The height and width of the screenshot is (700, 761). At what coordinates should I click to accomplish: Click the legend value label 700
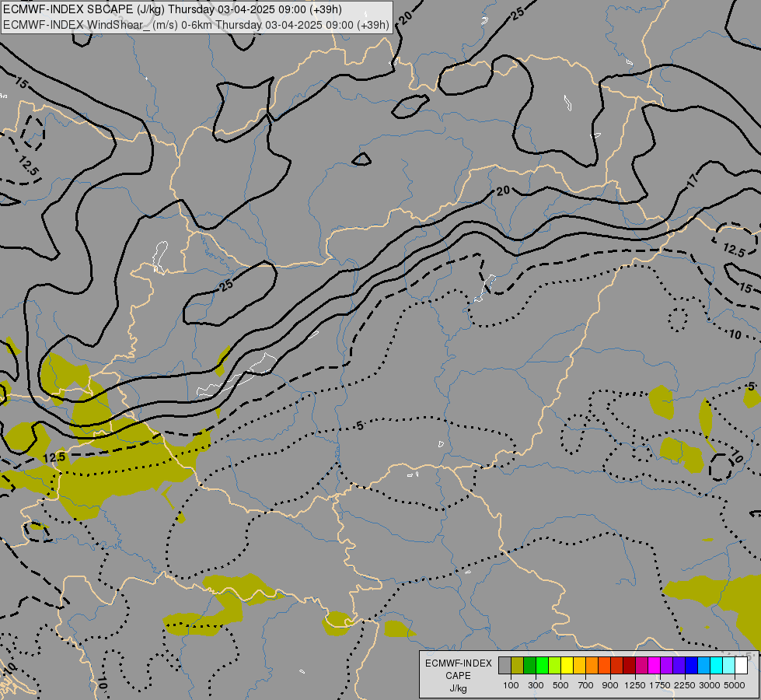click(x=586, y=685)
